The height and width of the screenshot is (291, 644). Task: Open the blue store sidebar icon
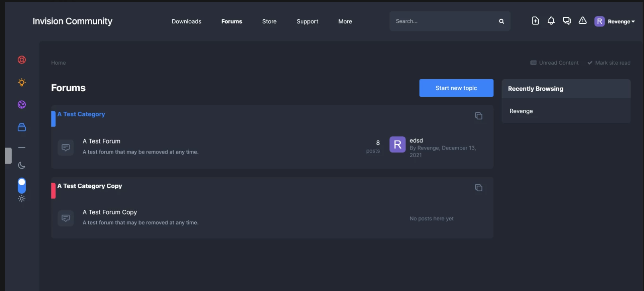tap(22, 127)
